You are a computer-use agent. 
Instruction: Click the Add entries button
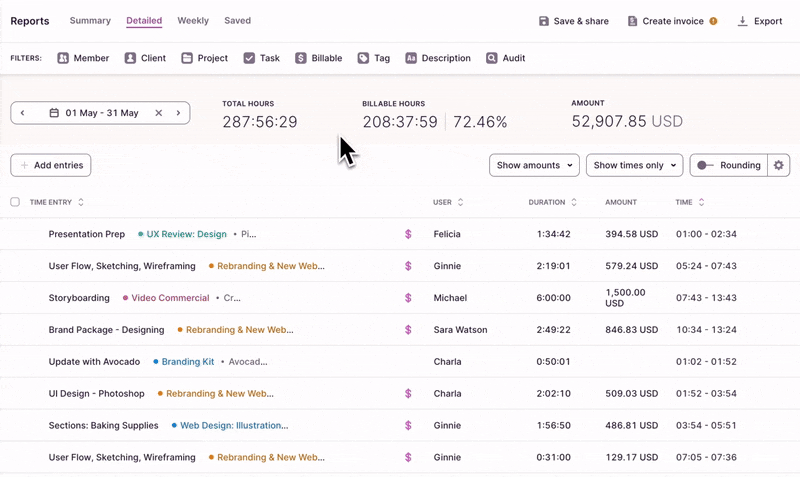(x=51, y=165)
